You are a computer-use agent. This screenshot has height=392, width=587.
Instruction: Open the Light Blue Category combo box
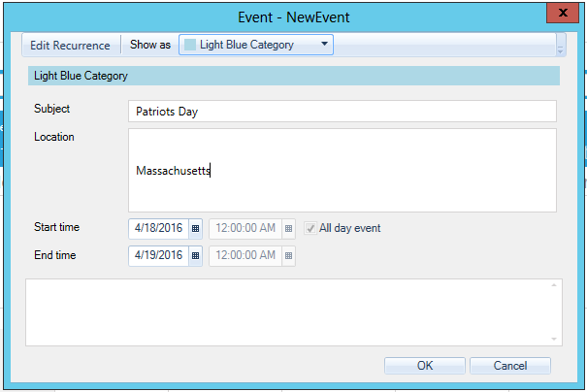click(256, 45)
